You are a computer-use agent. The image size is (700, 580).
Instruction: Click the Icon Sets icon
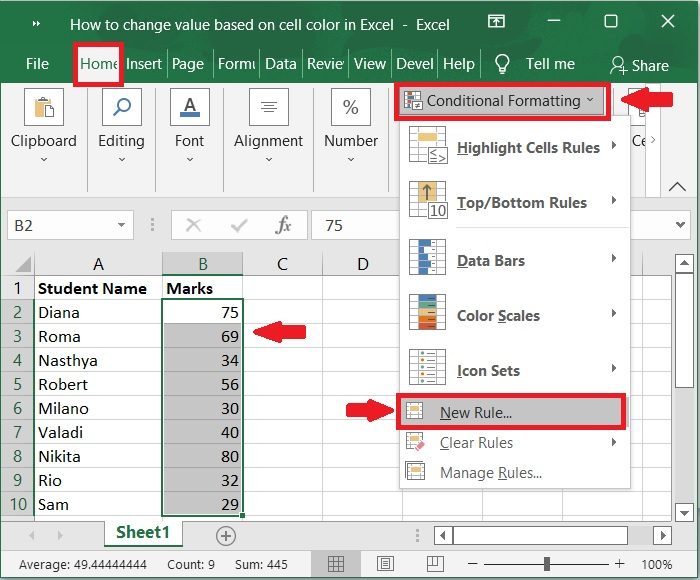[428, 367]
